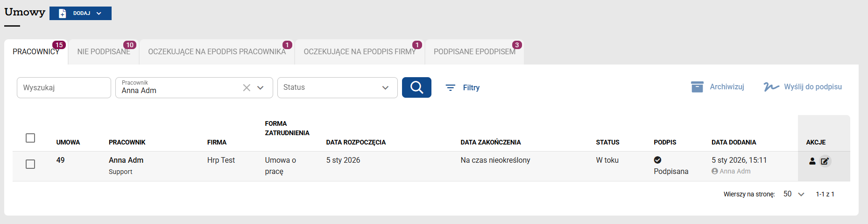Click the magnifier search button
868x224 pixels.
click(x=416, y=87)
